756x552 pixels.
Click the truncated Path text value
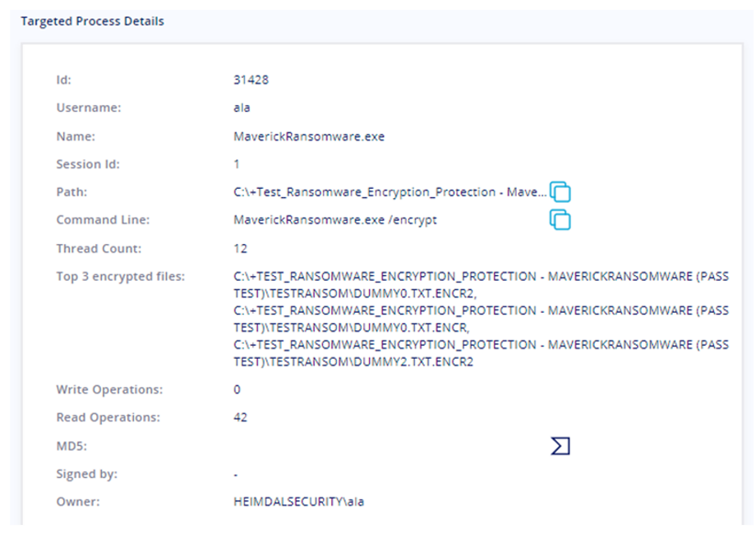click(390, 193)
